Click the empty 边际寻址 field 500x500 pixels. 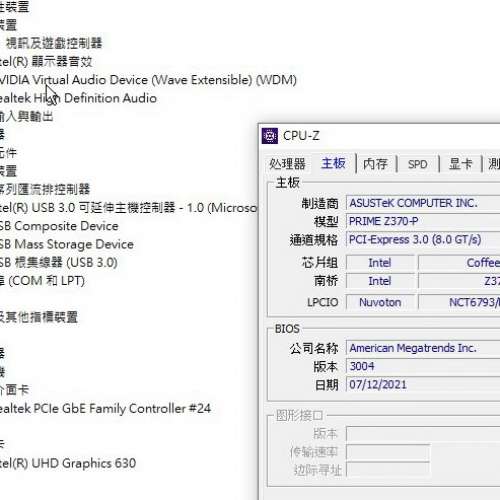click(x=388, y=470)
